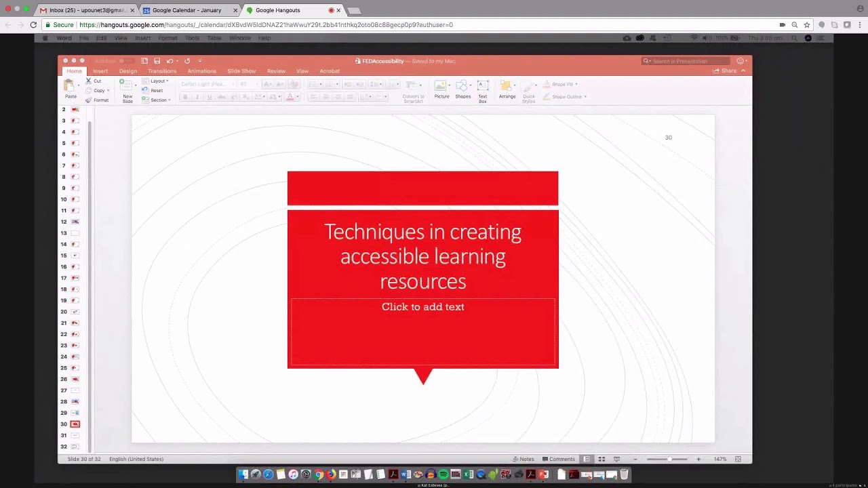The width and height of the screenshot is (868, 488).
Task: Switch to the Google Calendar browser tab
Action: coord(186,10)
